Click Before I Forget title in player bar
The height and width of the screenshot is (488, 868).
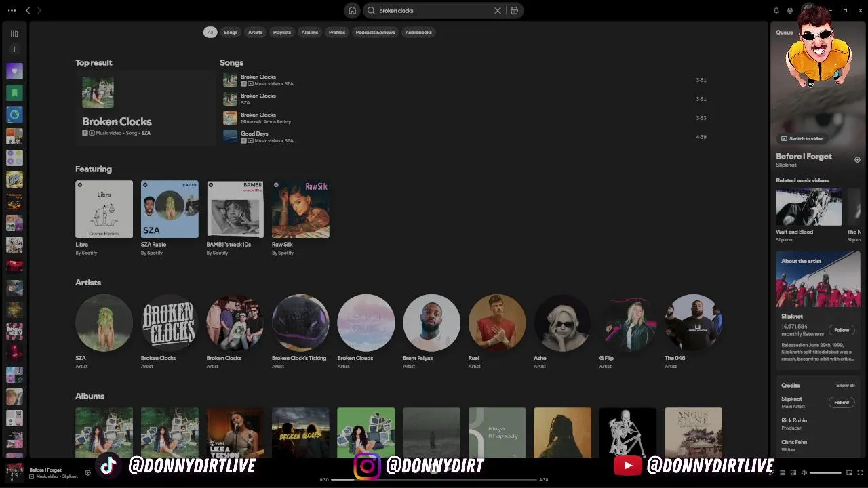point(45,470)
